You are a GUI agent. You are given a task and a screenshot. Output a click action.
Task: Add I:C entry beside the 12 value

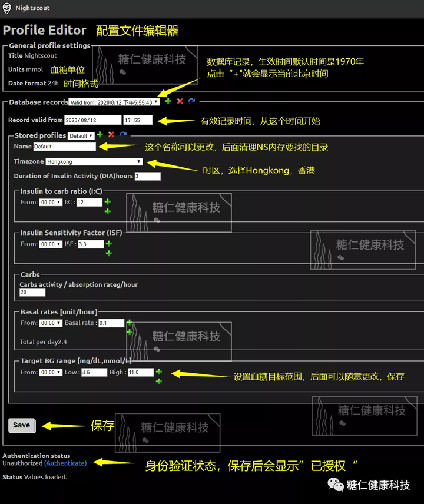[x=108, y=201]
